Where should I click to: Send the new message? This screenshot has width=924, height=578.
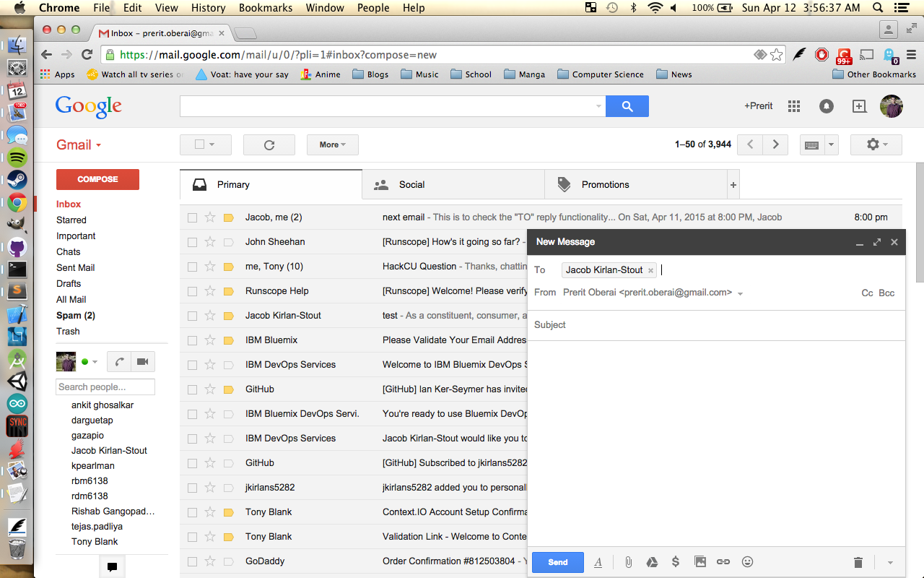[558, 562]
